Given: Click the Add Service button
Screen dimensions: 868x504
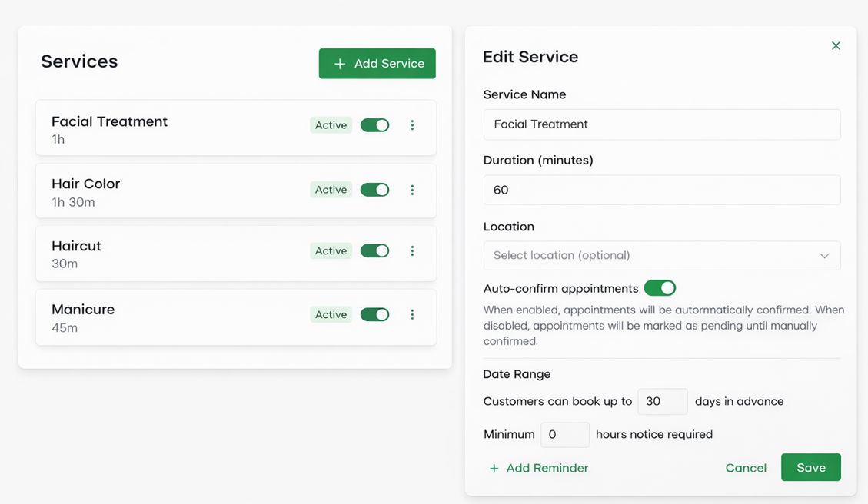Looking at the screenshot, I should tap(377, 64).
